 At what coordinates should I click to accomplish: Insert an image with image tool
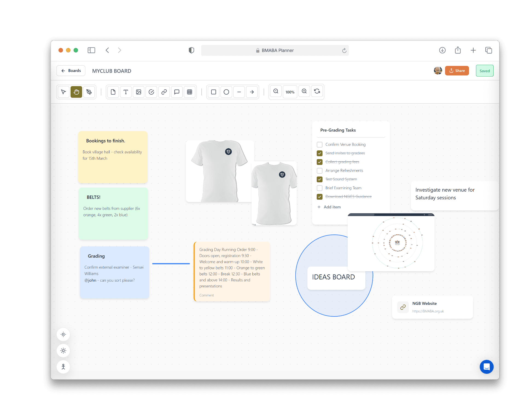click(x=139, y=92)
